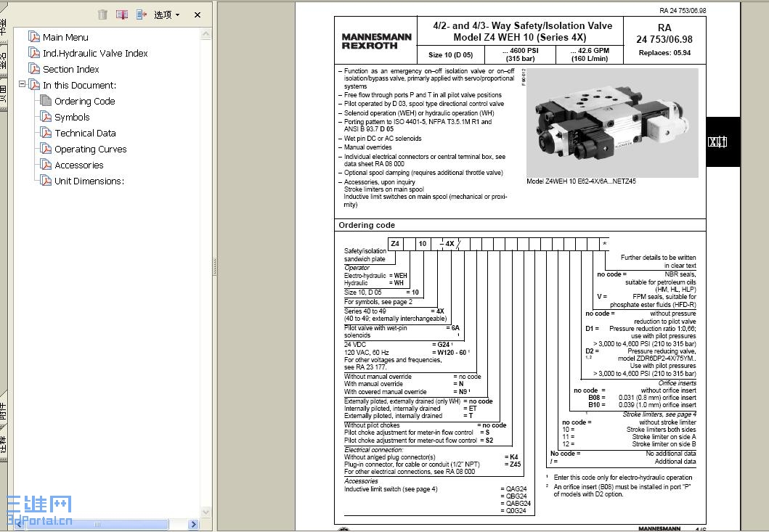The height and width of the screenshot is (532, 769).
Task: Collapse the In this Document tree node
Action: pyautogui.click(x=22, y=84)
